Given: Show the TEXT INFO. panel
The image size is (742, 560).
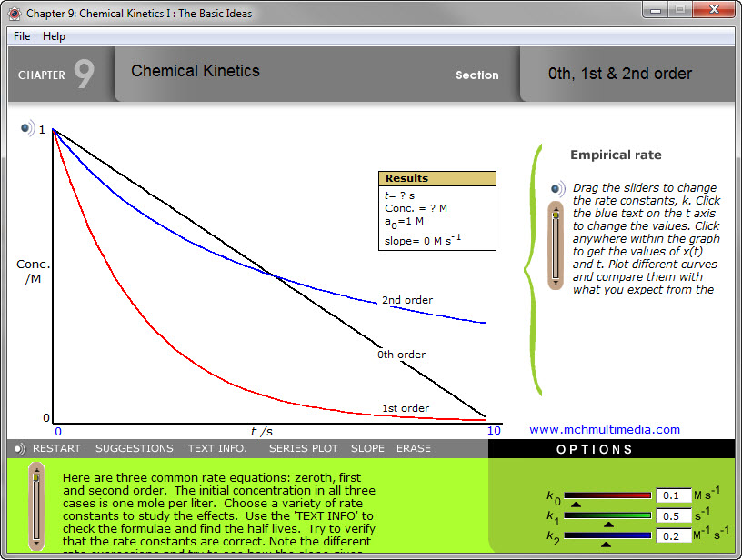Looking at the screenshot, I should coord(217,448).
